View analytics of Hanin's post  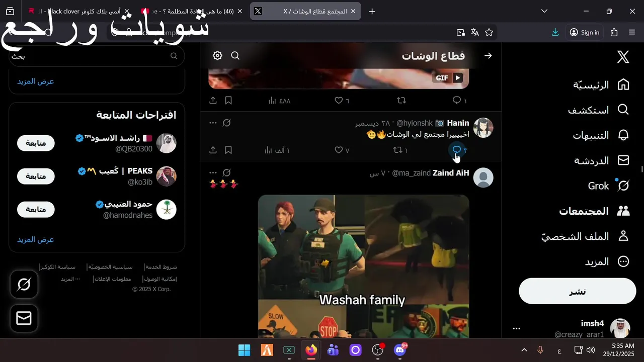coord(277,150)
